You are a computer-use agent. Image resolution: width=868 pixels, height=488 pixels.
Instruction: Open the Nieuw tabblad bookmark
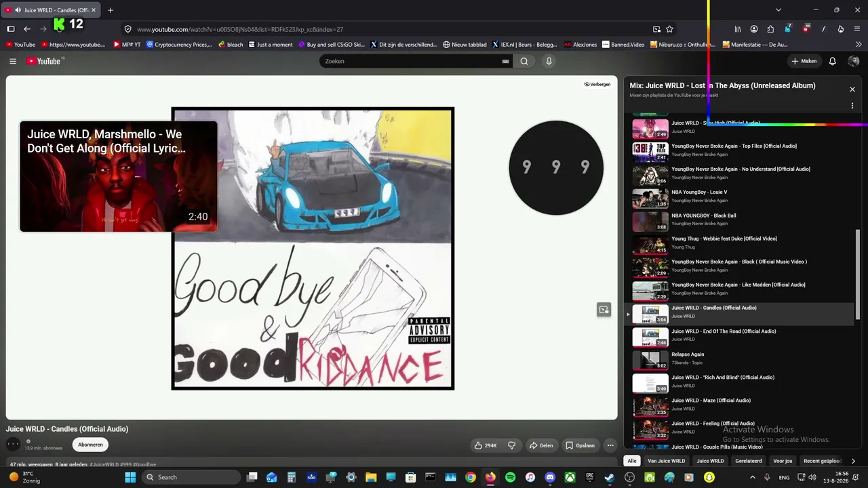click(465, 45)
